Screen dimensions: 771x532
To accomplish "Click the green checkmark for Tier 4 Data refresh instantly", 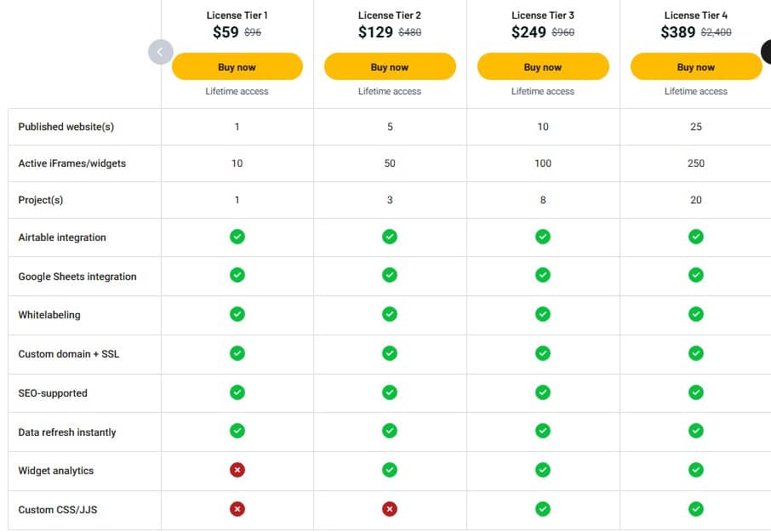I will [x=696, y=431].
